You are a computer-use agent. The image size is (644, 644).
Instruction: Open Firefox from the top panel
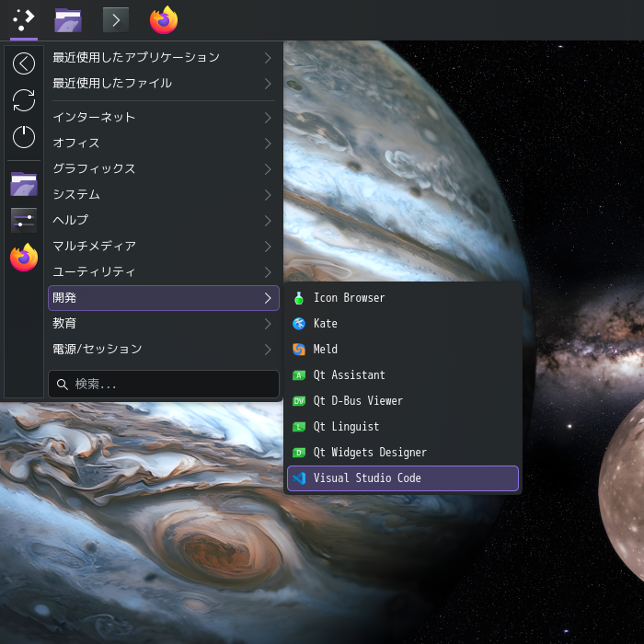[164, 19]
